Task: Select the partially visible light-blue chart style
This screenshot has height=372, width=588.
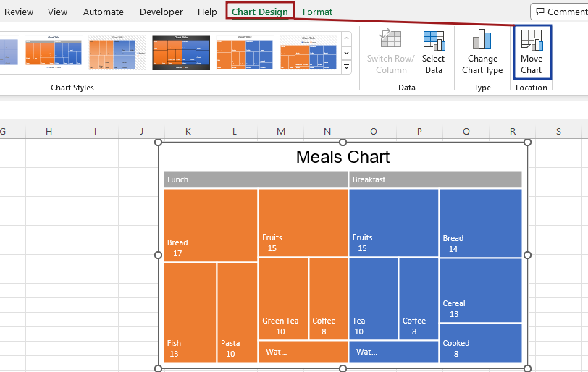Action: (x=9, y=52)
